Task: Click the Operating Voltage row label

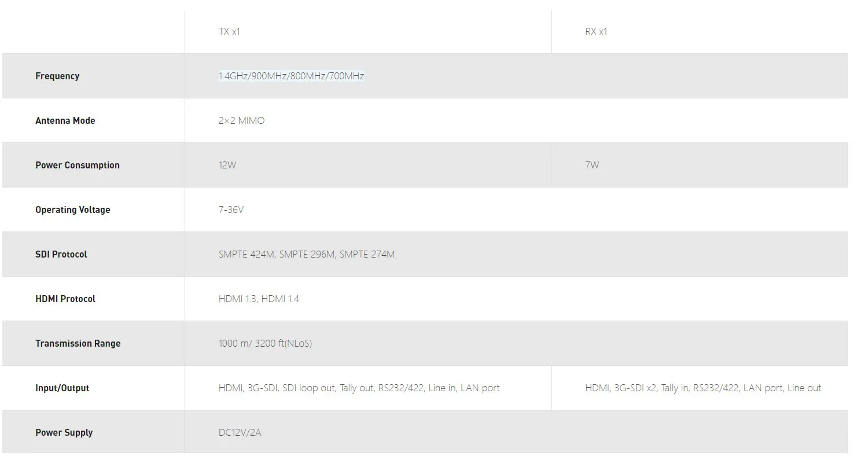Action: coord(73,210)
